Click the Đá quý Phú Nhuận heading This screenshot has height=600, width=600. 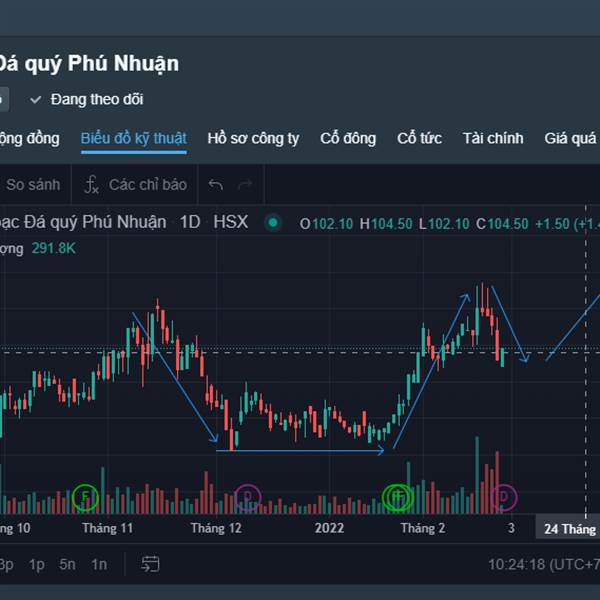click(88, 64)
